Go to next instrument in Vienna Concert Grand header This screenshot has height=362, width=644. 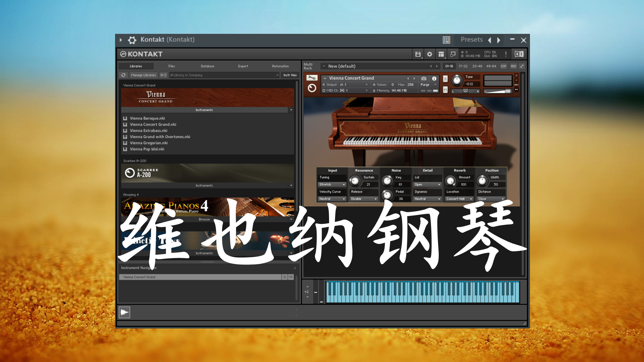(x=415, y=78)
